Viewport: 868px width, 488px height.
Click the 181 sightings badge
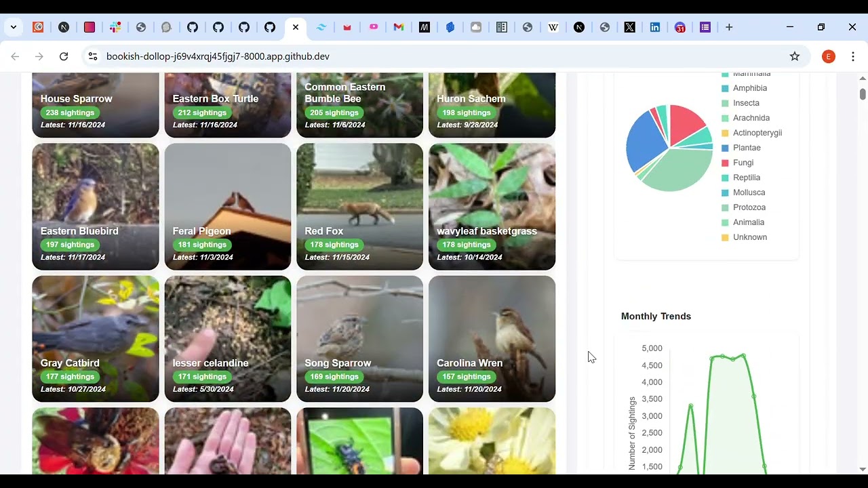(202, 245)
